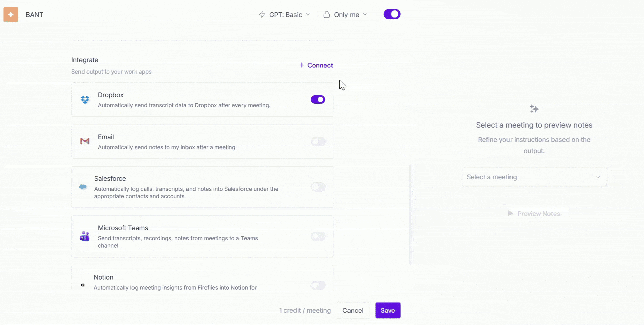The image size is (644, 325).
Task: Click the Connect link
Action: click(316, 65)
